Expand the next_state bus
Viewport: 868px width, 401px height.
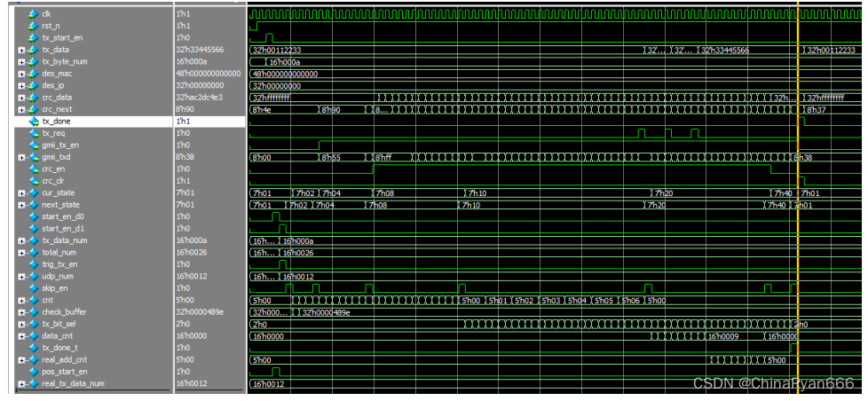(x=21, y=205)
